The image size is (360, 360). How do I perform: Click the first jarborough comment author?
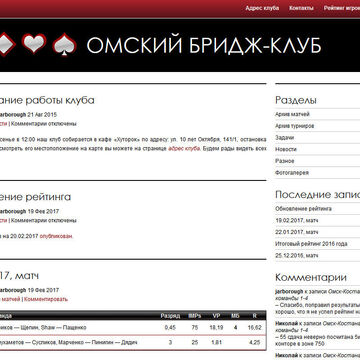point(289,291)
